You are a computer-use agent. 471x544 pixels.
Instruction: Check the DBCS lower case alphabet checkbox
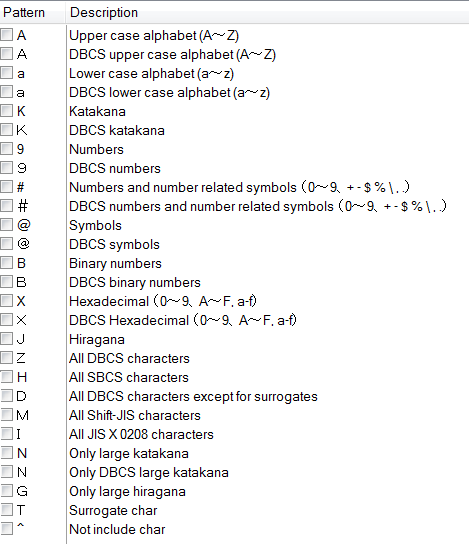click(x=6, y=92)
